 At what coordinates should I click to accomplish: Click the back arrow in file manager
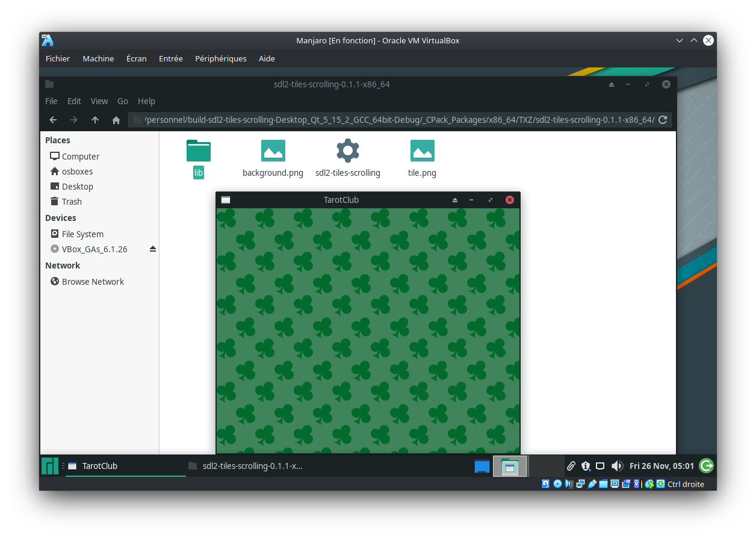point(53,120)
